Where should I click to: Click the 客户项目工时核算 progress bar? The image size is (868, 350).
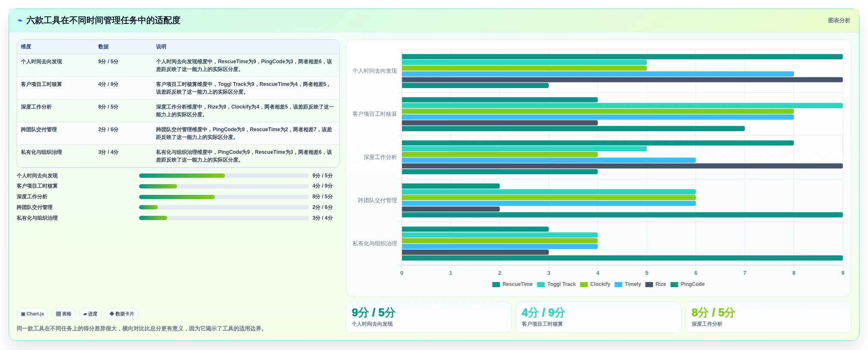pos(224,186)
